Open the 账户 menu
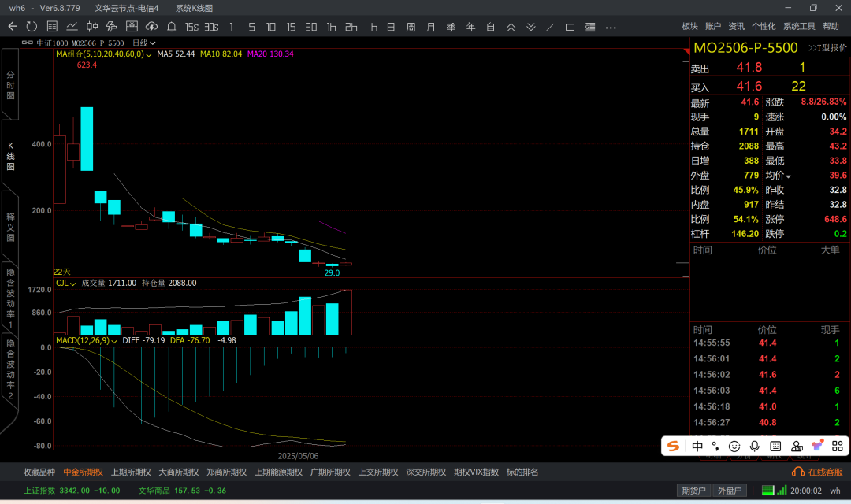This screenshot has width=851, height=504. (713, 26)
